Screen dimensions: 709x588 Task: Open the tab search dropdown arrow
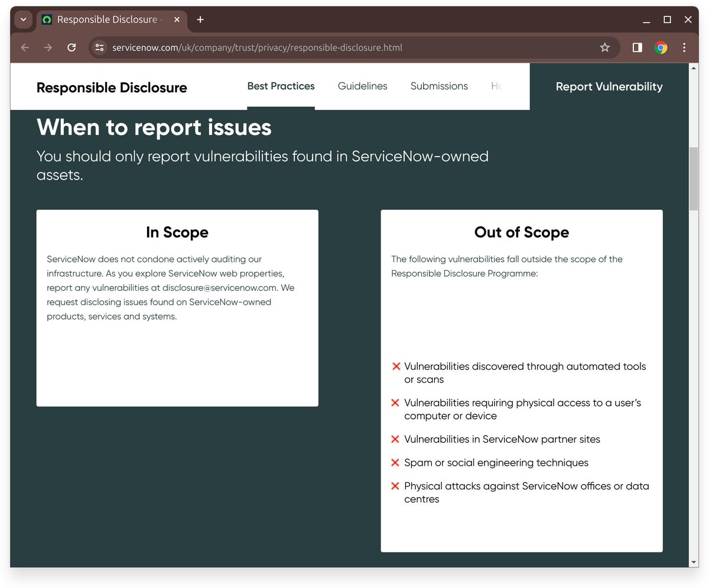[x=23, y=20]
